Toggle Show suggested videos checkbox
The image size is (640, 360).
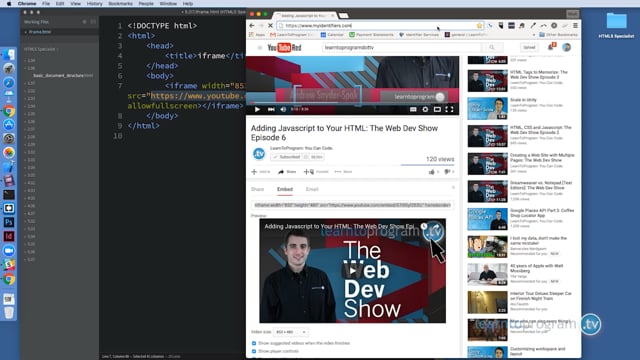[254, 343]
